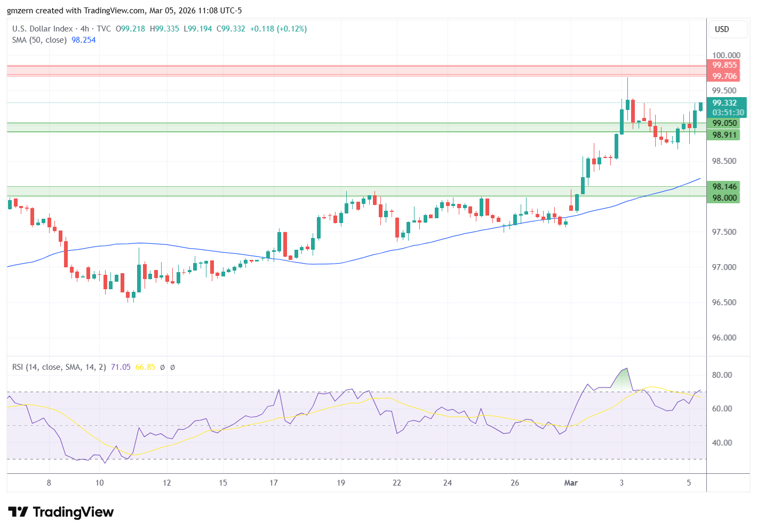Click the TVC exchange label in the legend

pyautogui.click(x=104, y=29)
